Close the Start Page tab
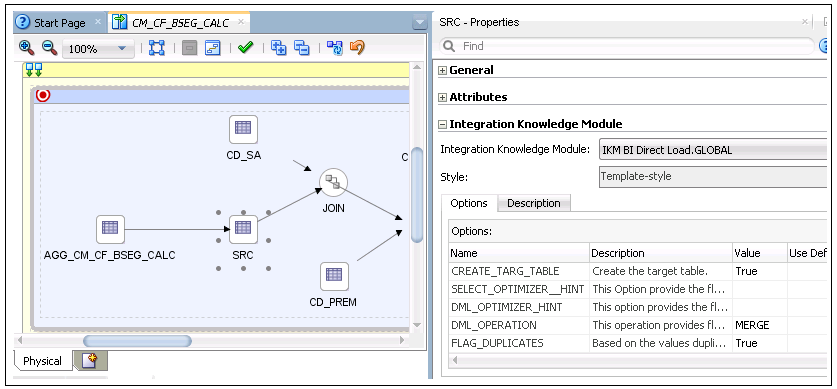This screenshot has height=389, width=837. [x=98, y=22]
